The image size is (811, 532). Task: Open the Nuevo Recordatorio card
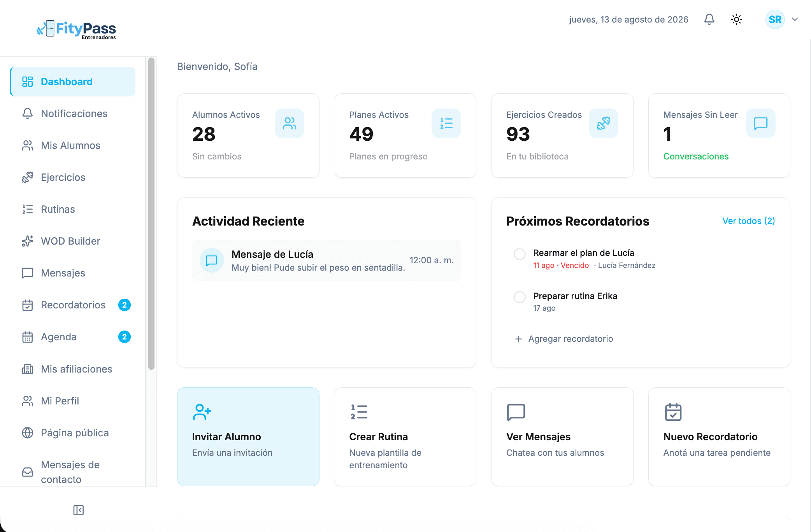click(719, 436)
